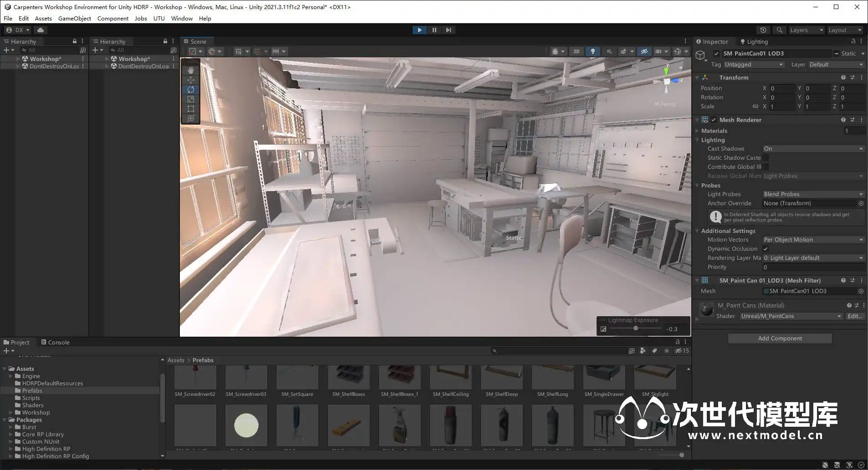The height and width of the screenshot is (470, 868).
Task: Uncheck the Dynamic Occlusion checkbox
Action: [x=766, y=249]
